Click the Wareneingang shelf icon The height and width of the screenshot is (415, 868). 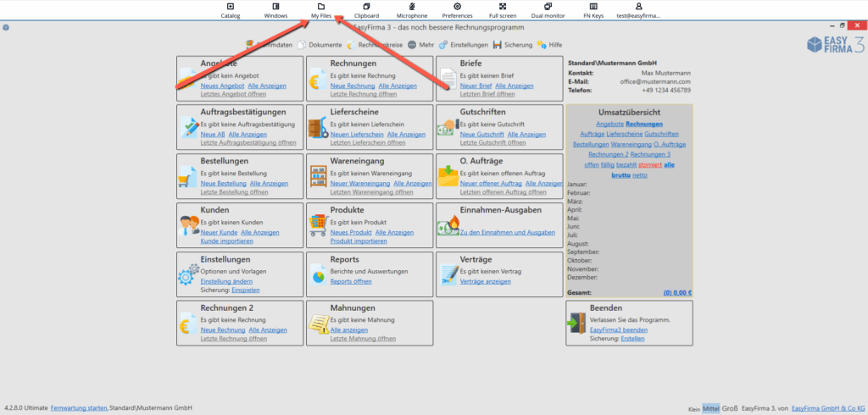click(x=318, y=176)
